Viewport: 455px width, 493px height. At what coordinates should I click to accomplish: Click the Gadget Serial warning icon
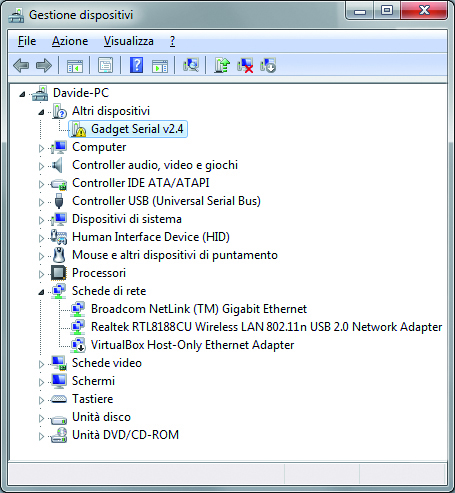79,129
